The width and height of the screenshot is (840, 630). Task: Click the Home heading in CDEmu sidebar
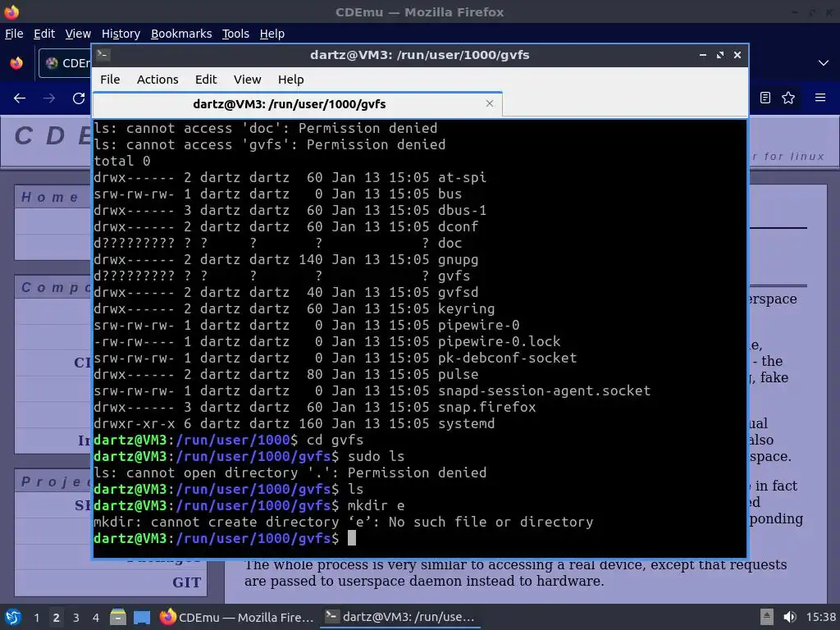pos(49,197)
